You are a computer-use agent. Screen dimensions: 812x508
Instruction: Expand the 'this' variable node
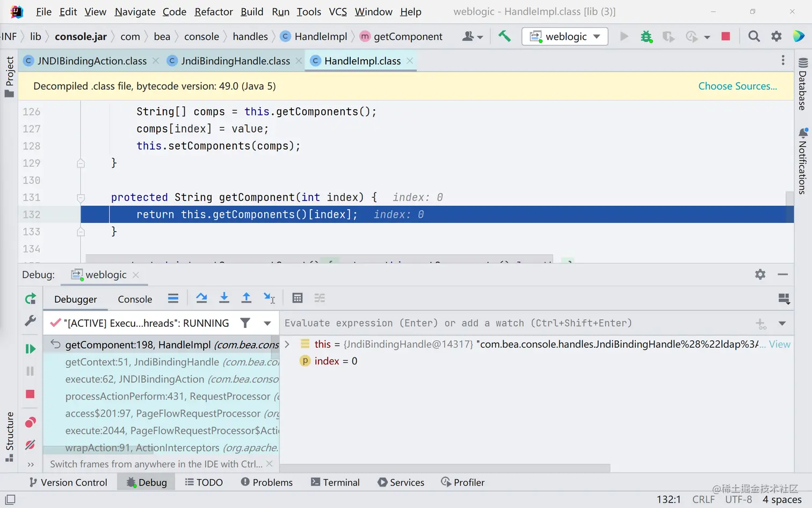287,344
